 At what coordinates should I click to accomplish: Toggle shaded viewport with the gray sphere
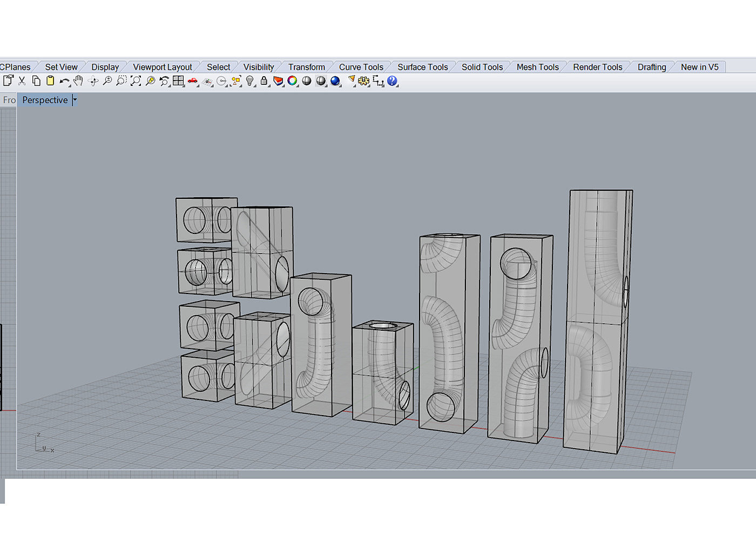pos(307,81)
